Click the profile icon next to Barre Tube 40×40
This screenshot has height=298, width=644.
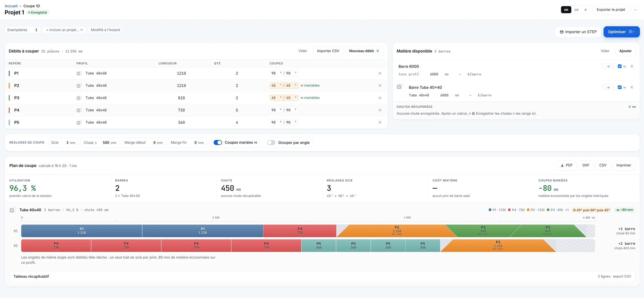pos(399,87)
